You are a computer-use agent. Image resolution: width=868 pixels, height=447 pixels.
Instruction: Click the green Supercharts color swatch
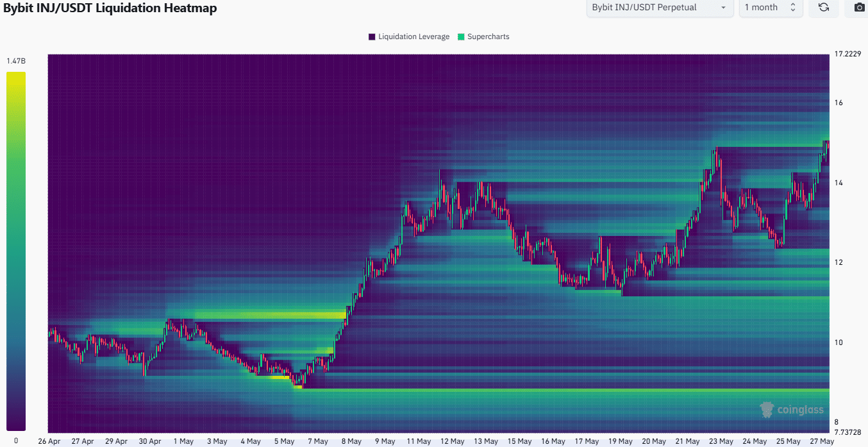461,37
